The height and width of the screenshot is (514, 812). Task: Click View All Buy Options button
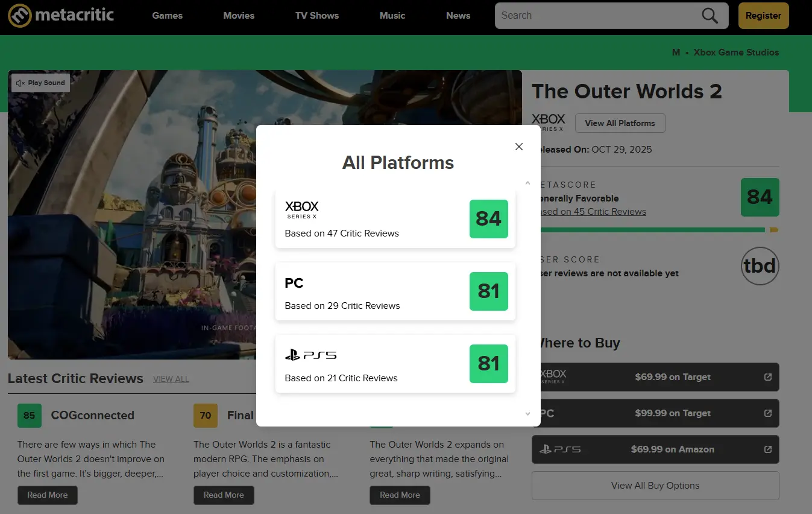click(655, 486)
